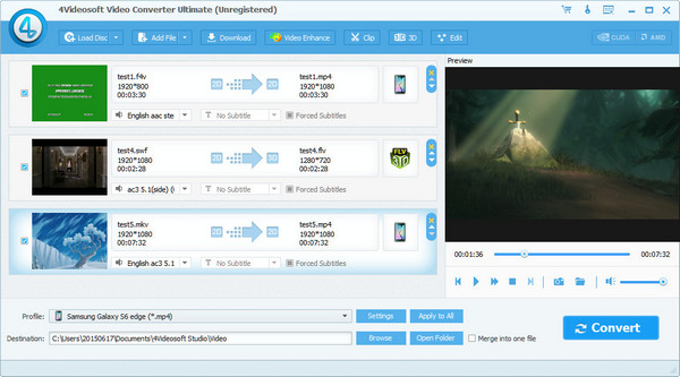Click the Settings button
The image size is (680, 377).
[x=381, y=316]
